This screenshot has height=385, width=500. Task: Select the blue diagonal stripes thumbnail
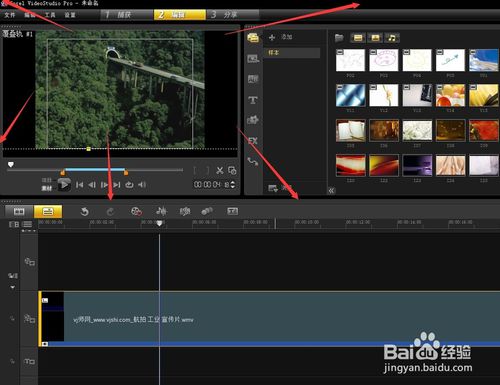[x=350, y=95]
